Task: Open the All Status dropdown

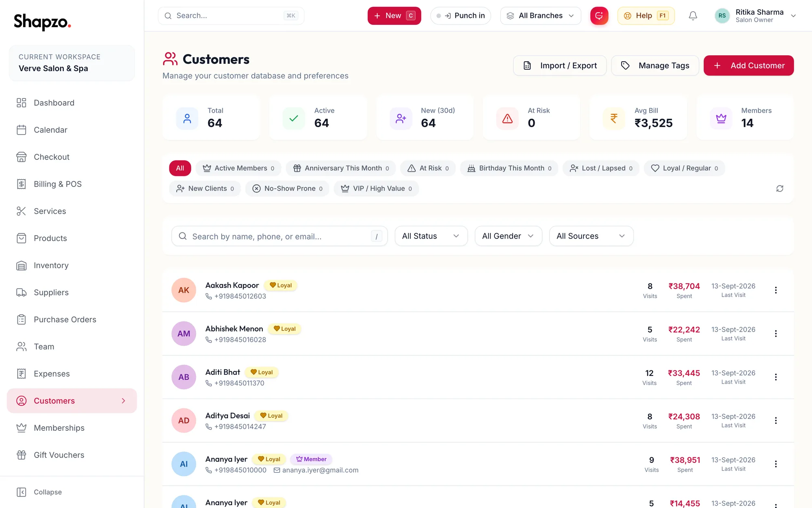Action: pos(431,236)
